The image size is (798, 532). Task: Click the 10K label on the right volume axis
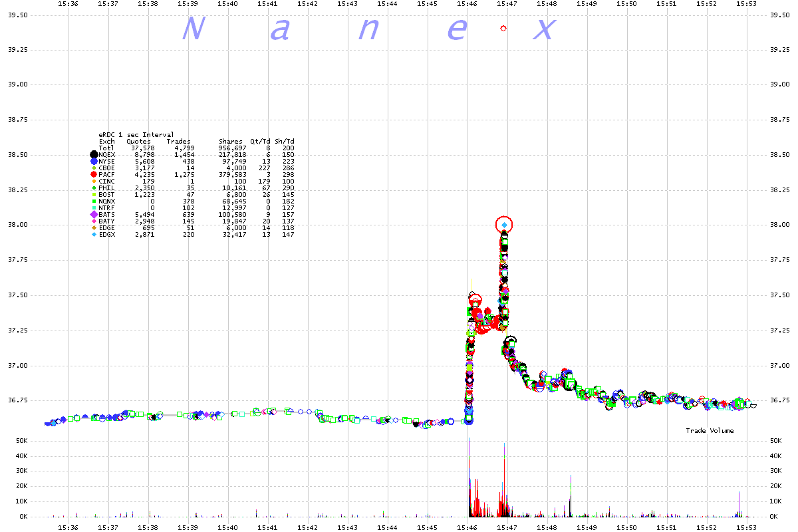775,501
